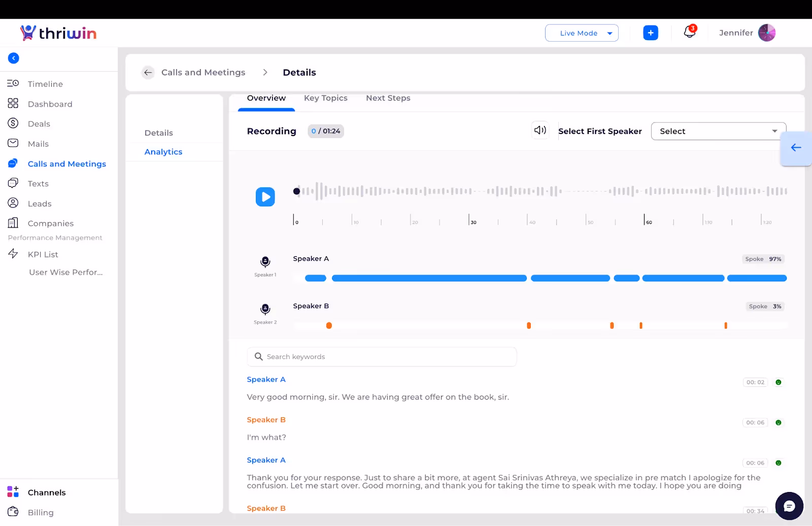Click the Search keywords field

382,357
